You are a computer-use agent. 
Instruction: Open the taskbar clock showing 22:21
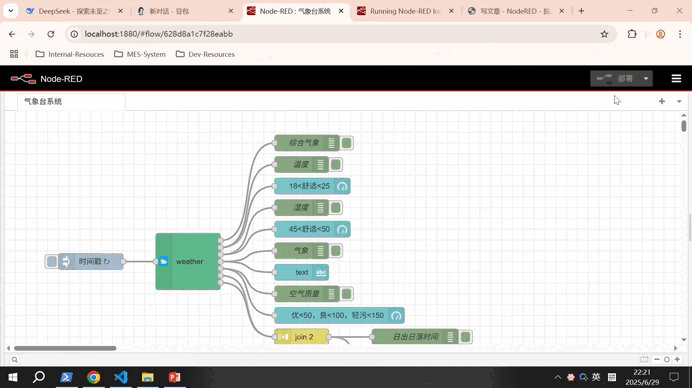pyautogui.click(x=642, y=377)
